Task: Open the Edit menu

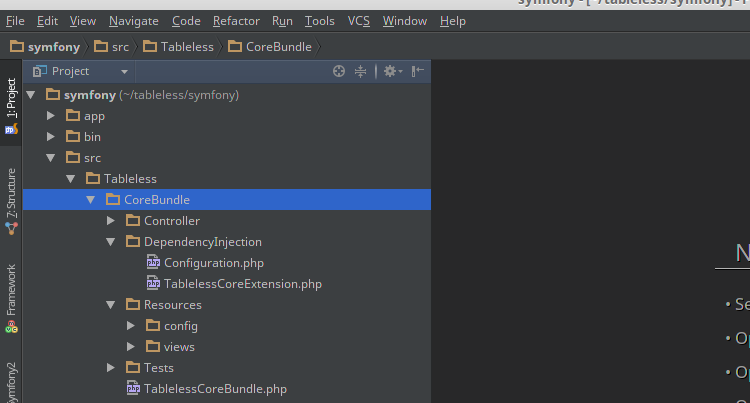Action: click(x=47, y=21)
